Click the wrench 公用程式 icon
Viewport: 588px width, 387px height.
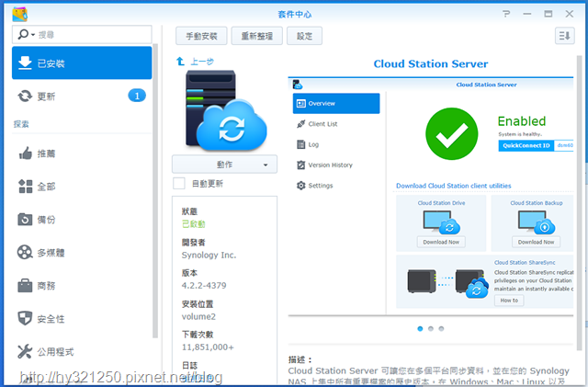(25, 352)
